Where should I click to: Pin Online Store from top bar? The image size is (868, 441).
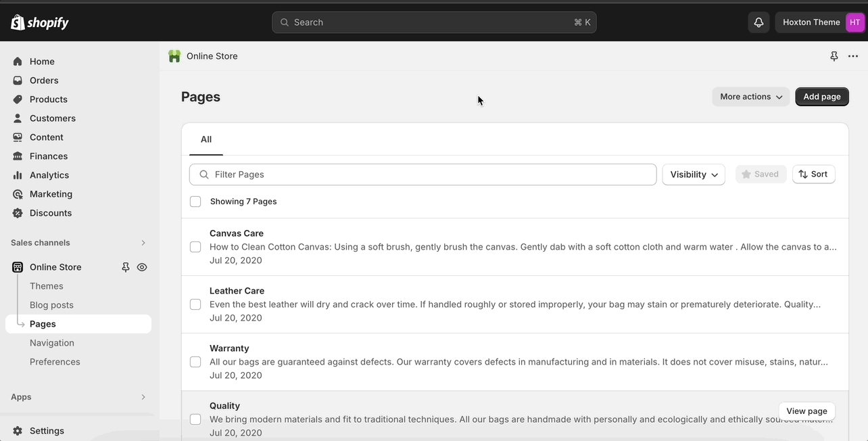pyautogui.click(x=834, y=56)
